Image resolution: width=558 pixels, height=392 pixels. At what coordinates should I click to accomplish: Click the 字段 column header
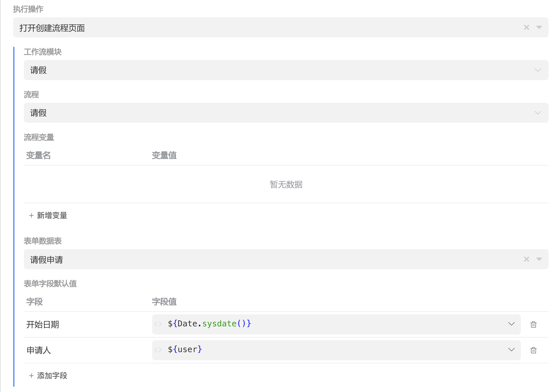(35, 302)
